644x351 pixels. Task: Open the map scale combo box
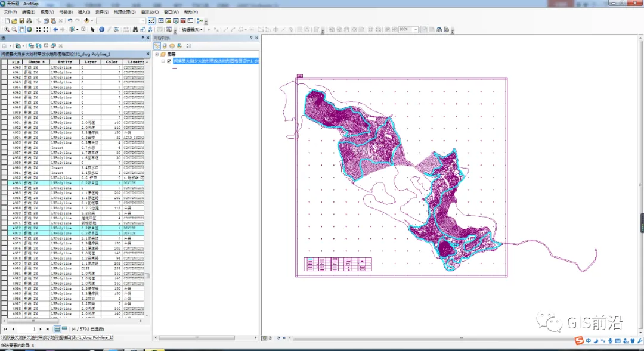120,20
